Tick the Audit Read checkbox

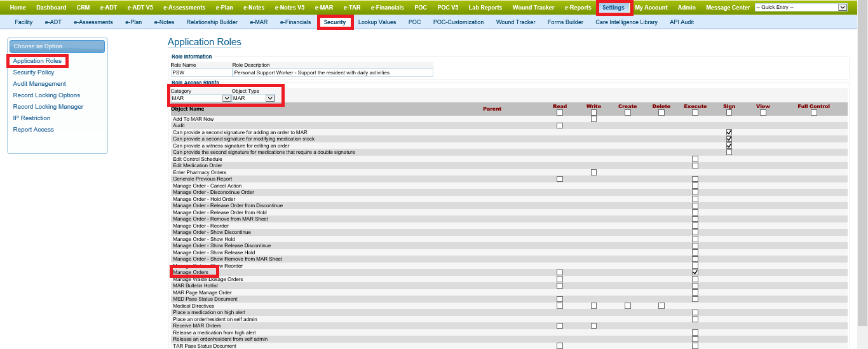[x=560, y=126]
